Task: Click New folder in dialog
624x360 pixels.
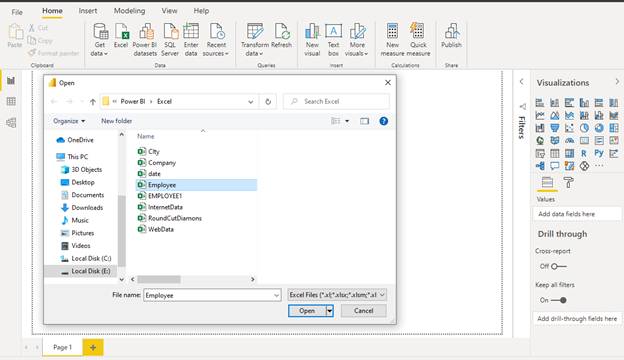Action: tap(116, 121)
